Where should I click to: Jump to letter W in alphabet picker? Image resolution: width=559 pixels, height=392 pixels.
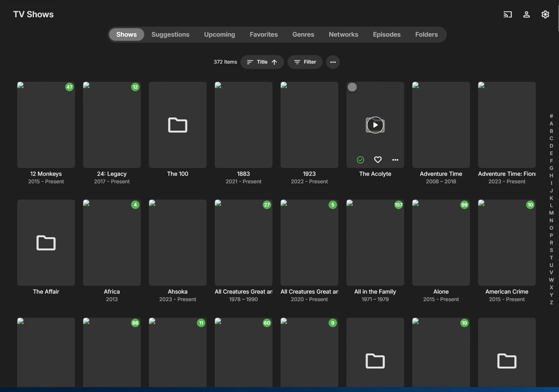(551, 280)
